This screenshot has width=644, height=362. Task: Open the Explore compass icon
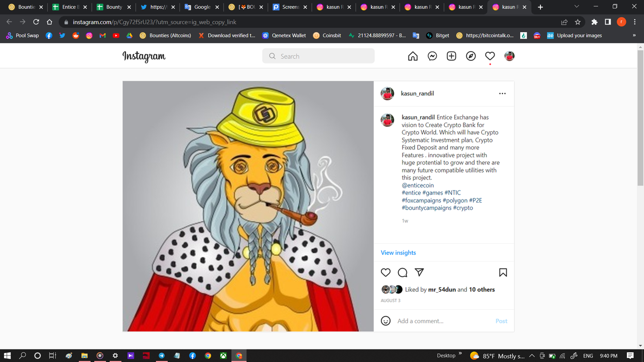470,56
